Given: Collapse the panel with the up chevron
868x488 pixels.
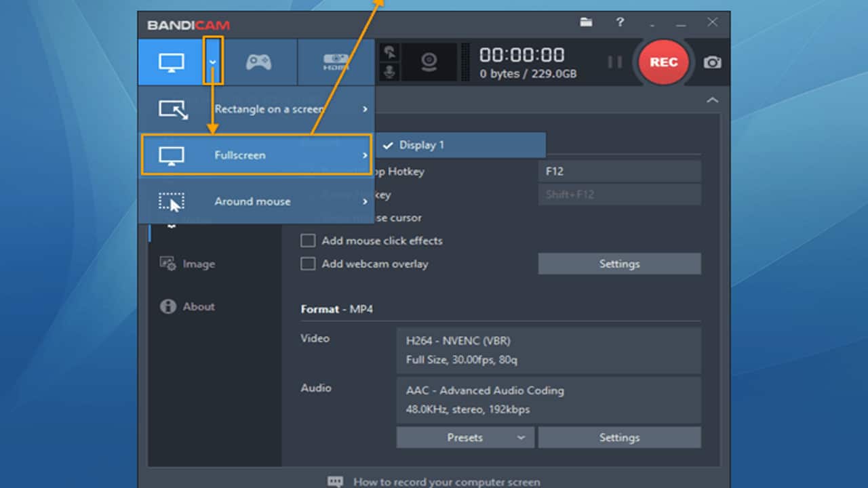Looking at the screenshot, I should tap(712, 100).
